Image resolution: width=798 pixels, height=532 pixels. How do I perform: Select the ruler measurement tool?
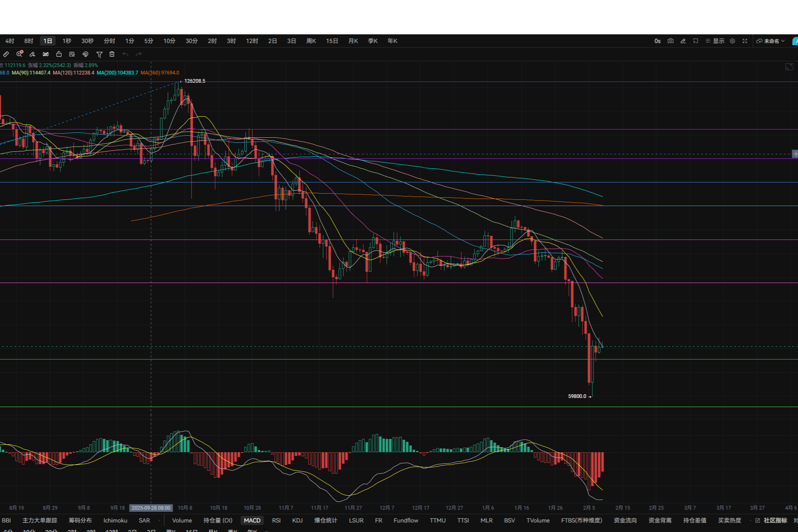6,54
